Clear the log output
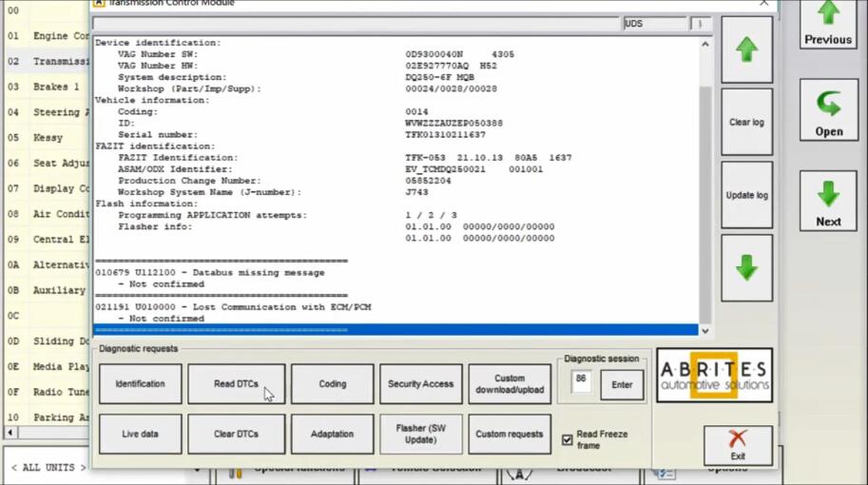 (746, 122)
